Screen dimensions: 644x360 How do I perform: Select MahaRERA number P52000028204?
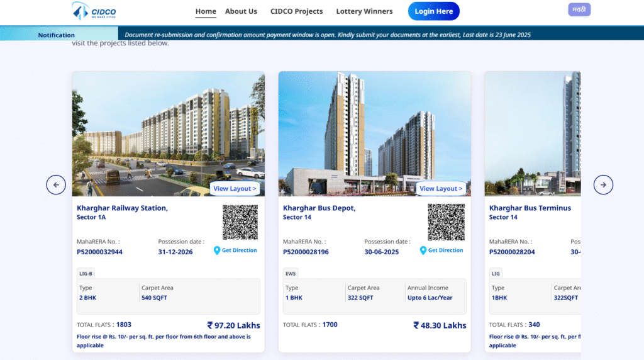(x=512, y=252)
